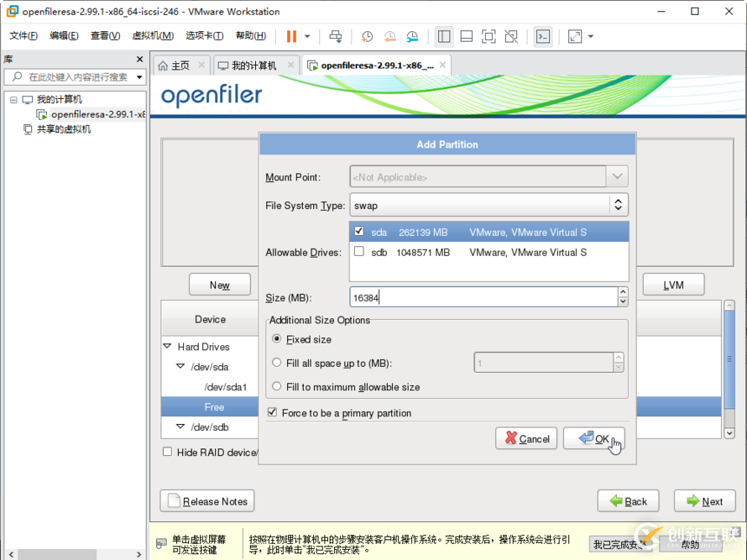Open the snapshot manager wrench icon
Screen dimensions: 747x560
pyautogui.click(x=412, y=36)
